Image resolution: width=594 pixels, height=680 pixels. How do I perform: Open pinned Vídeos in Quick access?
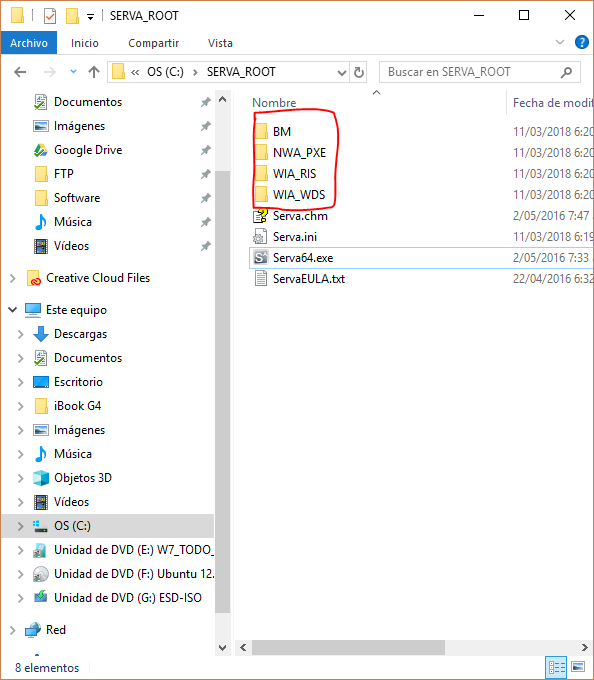click(x=72, y=246)
